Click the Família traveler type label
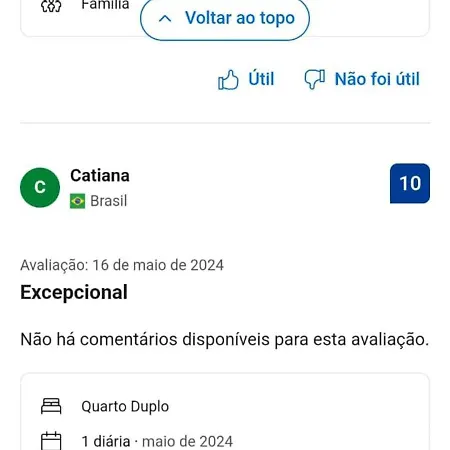The height and width of the screenshot is (450, 450). click(x=105, y=5)
